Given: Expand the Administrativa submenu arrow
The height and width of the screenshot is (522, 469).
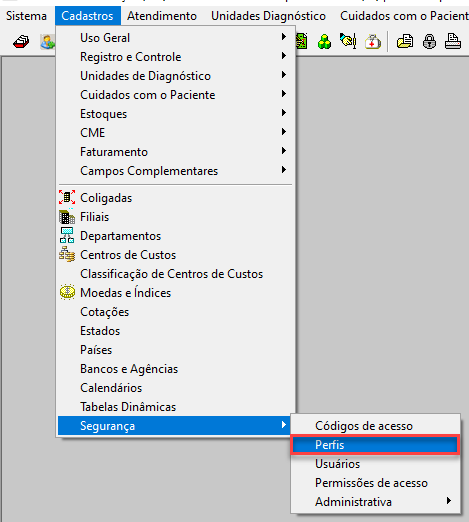Looking at the screenshot, I should (449, 501).
